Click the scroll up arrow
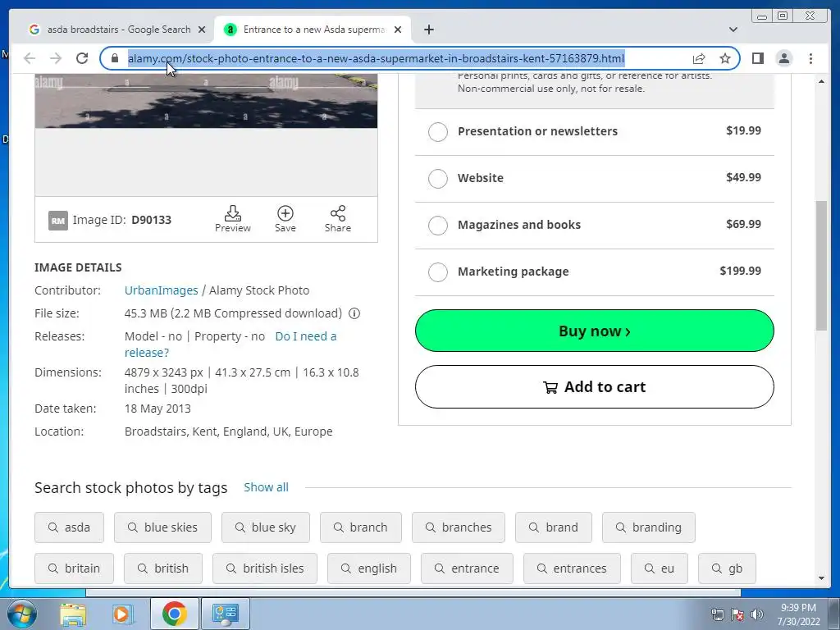The width and height of the screenshot is (840, 630). click(x=821, y=81)
